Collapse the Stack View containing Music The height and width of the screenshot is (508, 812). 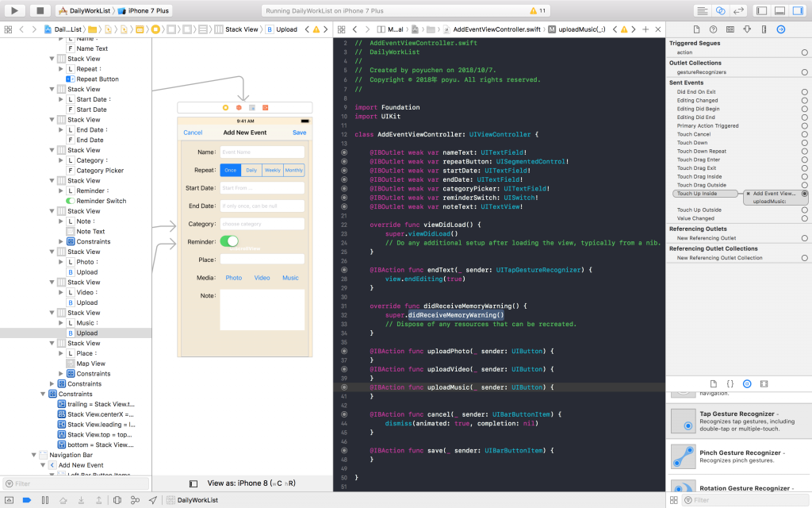point(52,313)
